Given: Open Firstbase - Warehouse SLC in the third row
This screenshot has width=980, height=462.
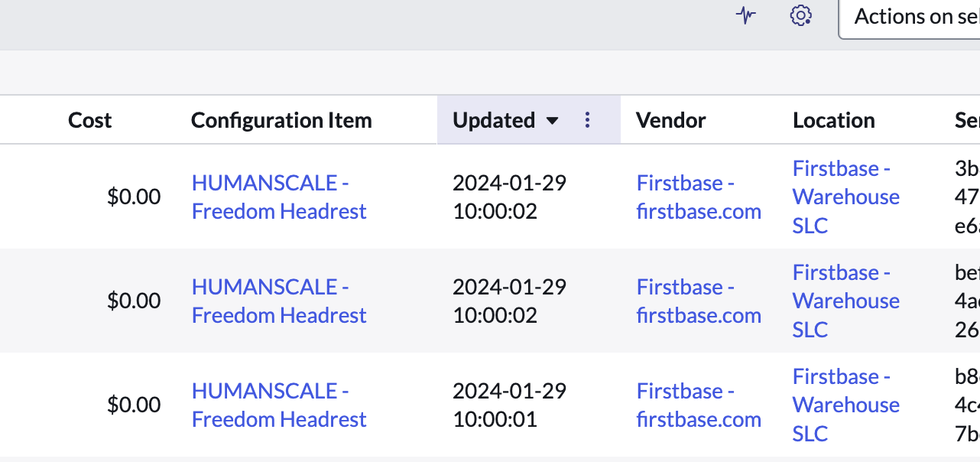Looking at the screenshot, I should (845, 405).
